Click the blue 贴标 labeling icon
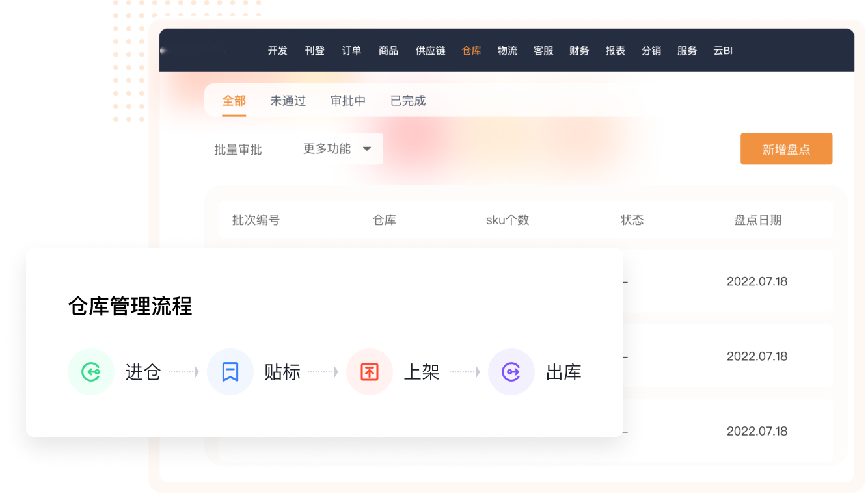Image resolution: width=868 pixels, height=496 pixels. (x=230, y=372)
